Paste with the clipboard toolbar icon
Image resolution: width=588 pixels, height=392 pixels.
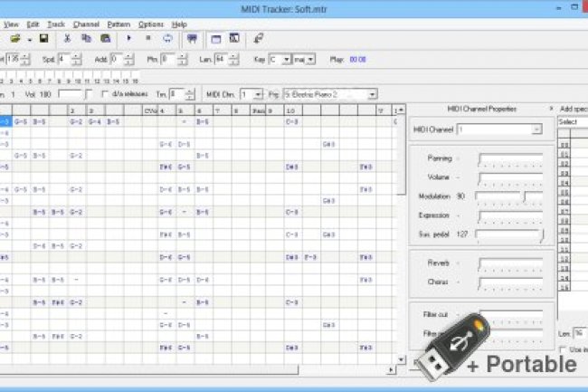tap(105, 39)
